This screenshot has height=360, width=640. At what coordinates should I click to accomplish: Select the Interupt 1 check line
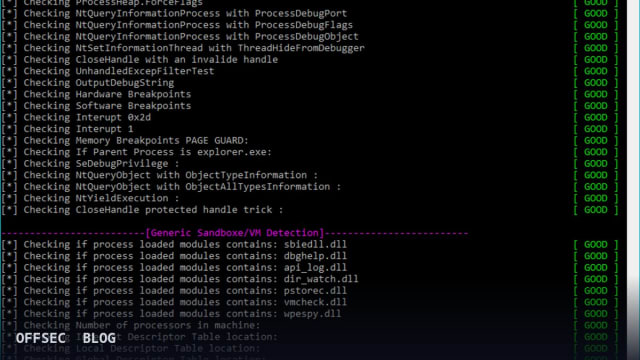coord(67,129)
